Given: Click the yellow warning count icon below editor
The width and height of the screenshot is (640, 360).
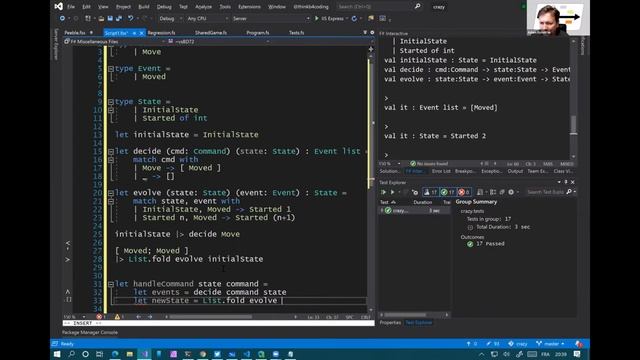Looking at the screenshot, I should (x=117, y=316).
